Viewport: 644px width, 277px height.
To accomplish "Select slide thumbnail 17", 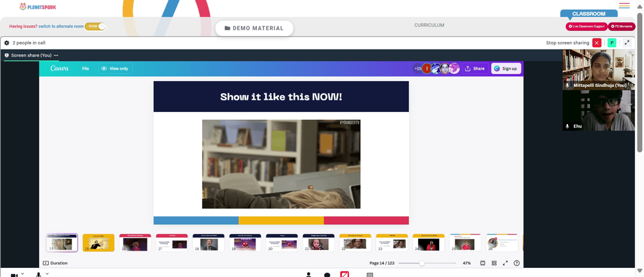I will [x=172, y=242].
